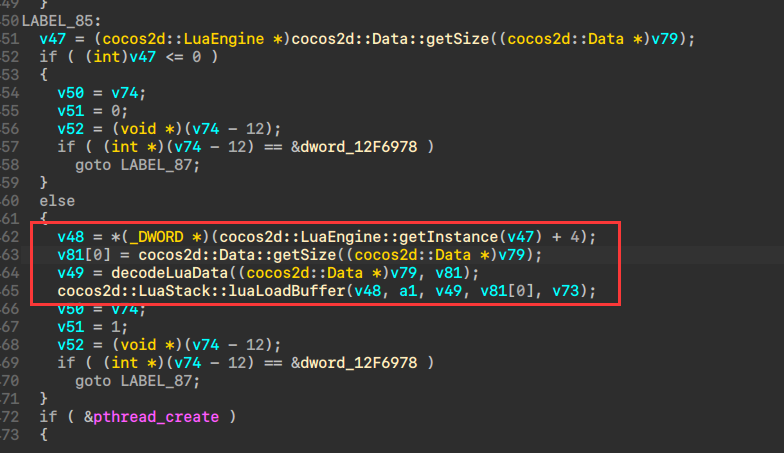Click cocos2d::LuaStack::luaLoadBuffer call on line 65
The width and height of the screenshot is (784, 453).
[x=201, y=291]
